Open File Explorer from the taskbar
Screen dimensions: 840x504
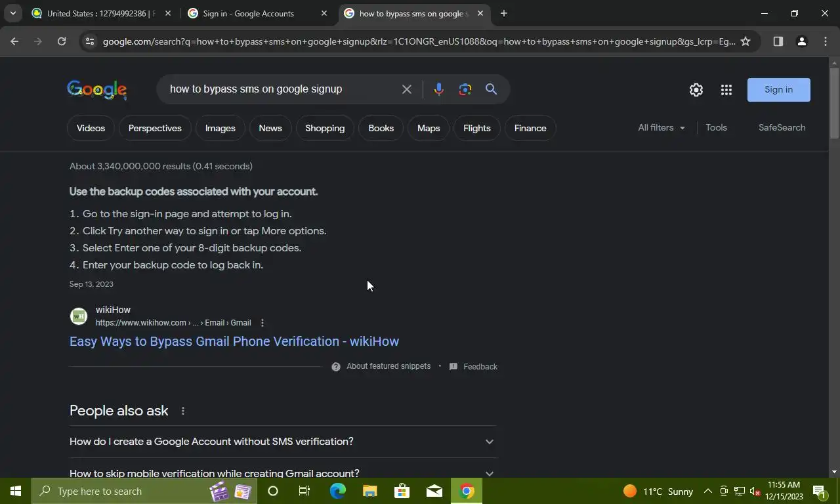tap(369, 491)
